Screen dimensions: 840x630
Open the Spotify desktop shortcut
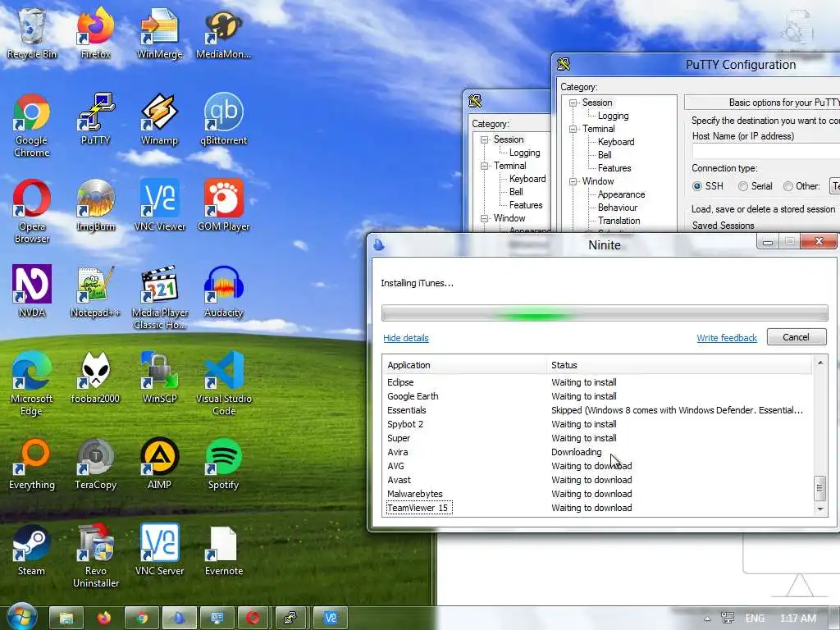tap(223, 464)
